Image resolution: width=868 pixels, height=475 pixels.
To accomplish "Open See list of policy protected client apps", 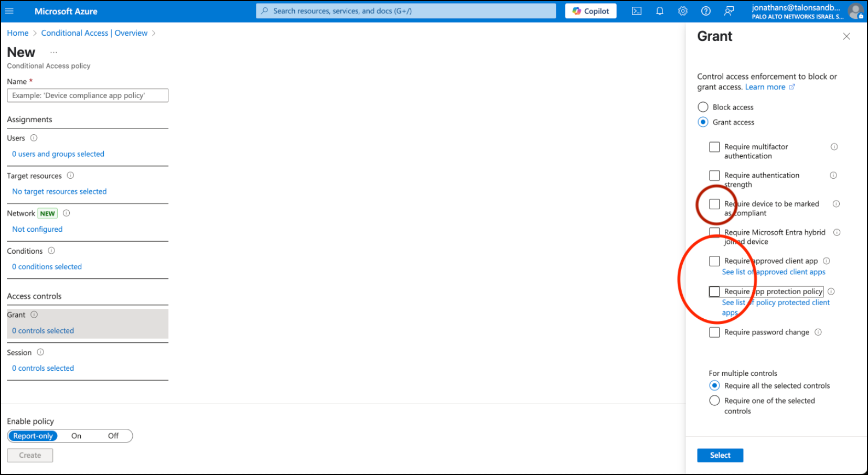I will pyautogui.click(x=776, y=308).
